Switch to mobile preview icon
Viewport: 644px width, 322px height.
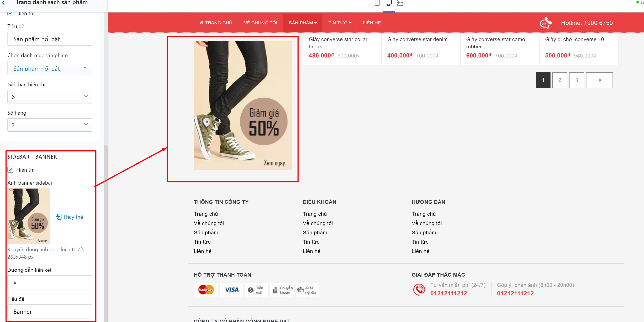pos(377,3)
